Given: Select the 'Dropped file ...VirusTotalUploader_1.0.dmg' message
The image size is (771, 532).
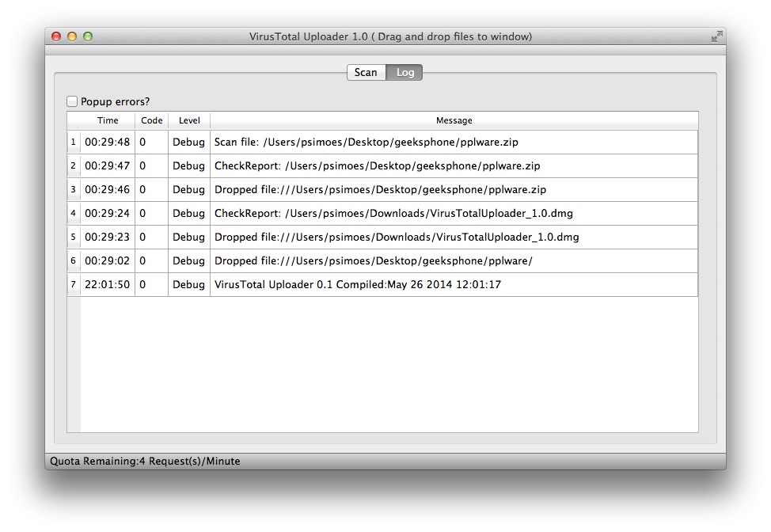Looking at the screenshot, I should click(x=454, y=237).
